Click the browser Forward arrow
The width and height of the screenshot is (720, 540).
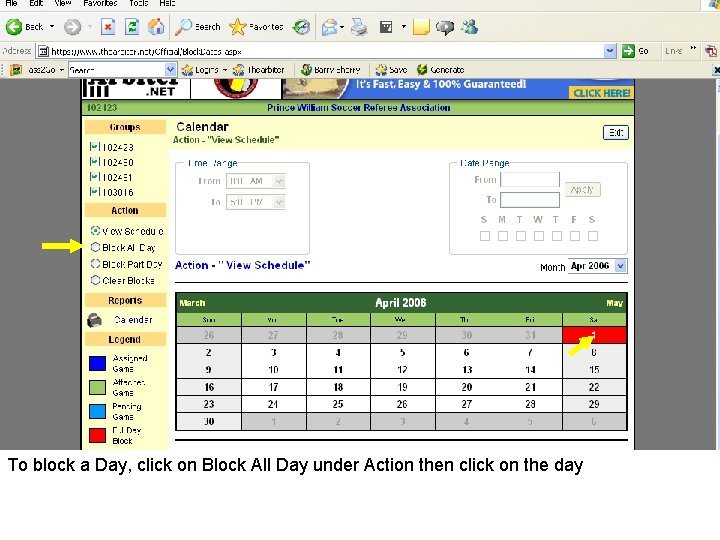tap(72, 27)
